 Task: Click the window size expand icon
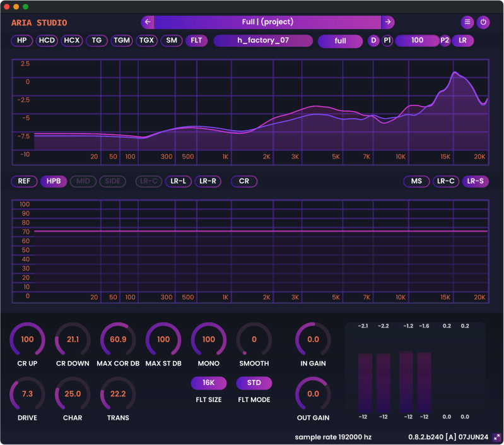pos(497,437)
